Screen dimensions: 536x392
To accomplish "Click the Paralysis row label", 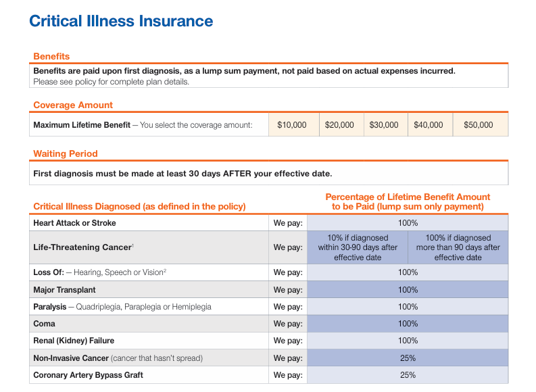I will coord(122,307).
